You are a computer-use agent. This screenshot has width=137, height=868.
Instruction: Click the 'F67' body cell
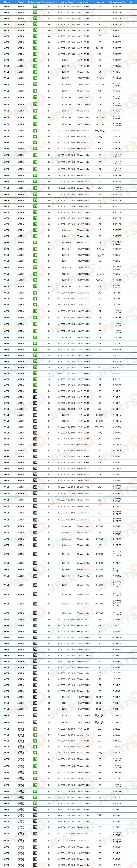coord(100,143)
